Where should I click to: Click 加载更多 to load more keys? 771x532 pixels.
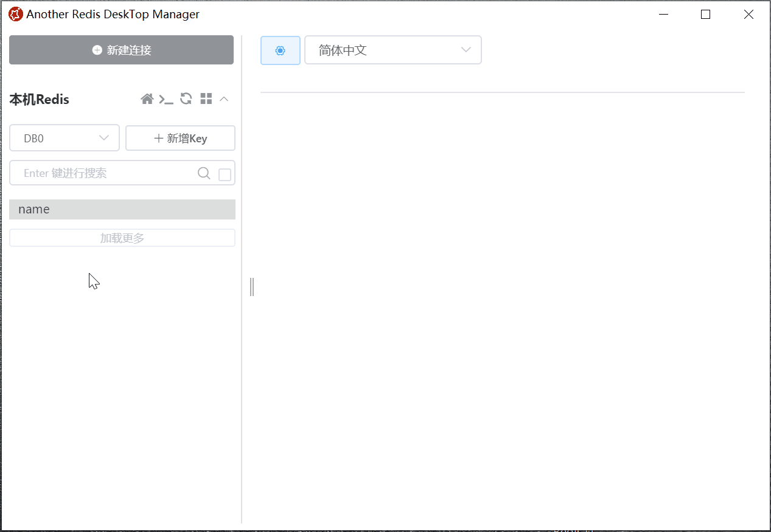122,238
